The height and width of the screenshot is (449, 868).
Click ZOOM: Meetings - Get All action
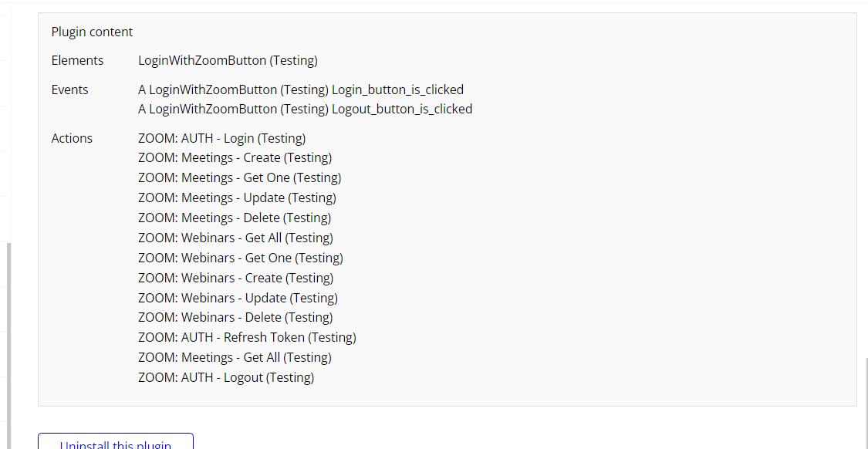235,357
